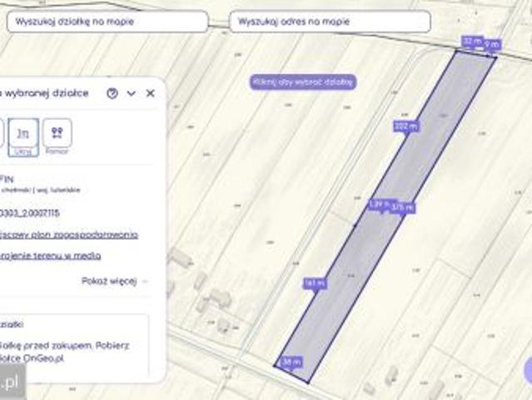The image size is (532, 400).
Task: Click the Kliknij aby wybrać działkę hint label
Action: (x=303, y=82)
